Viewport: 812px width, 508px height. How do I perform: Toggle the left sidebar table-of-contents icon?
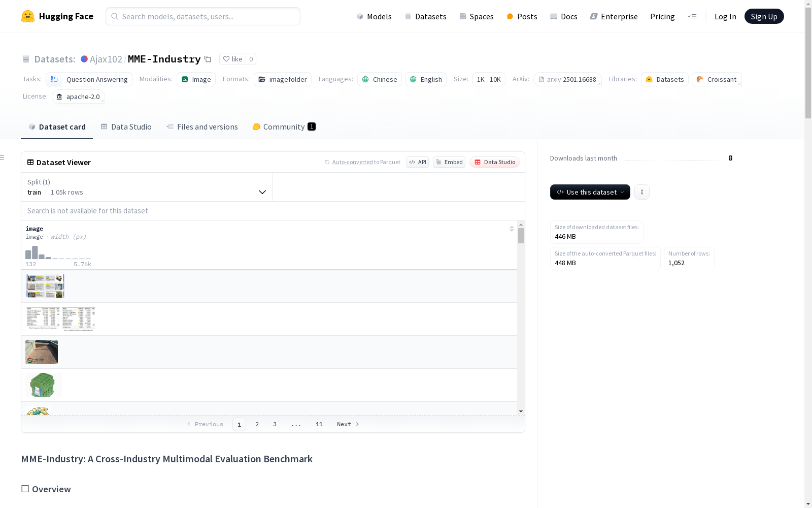coord(3,157)
